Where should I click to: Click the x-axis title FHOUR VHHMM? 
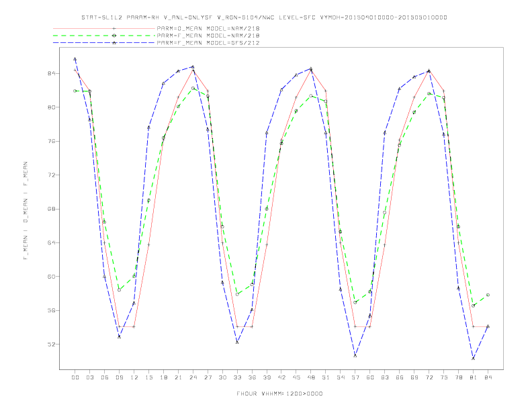(279, 394)
